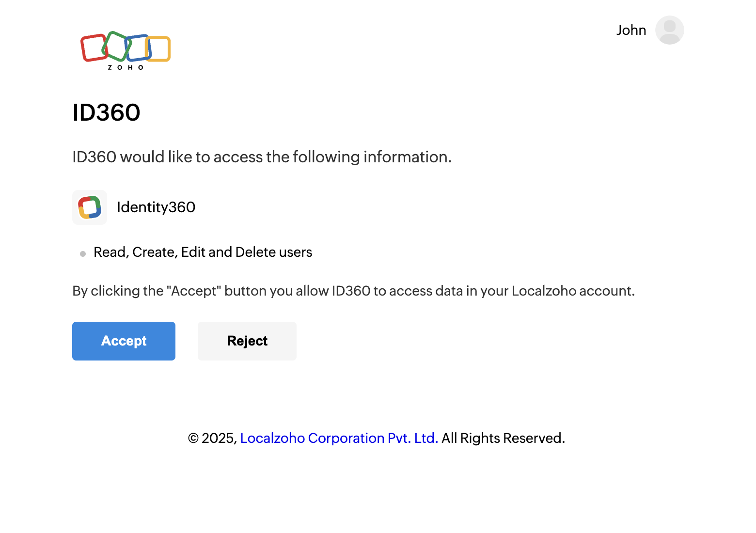This screenshot has height=533, width=756.
Task: Click the user name John
Action: 631,30
